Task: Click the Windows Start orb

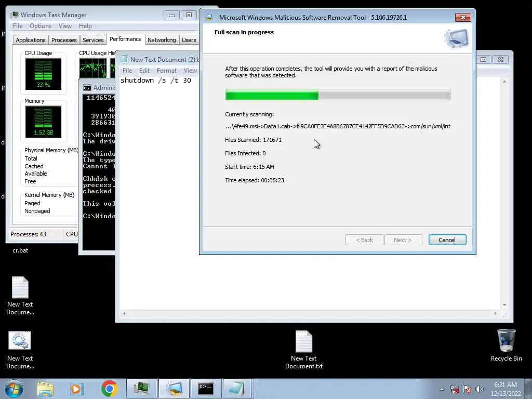Action: [x=14, y=389]
